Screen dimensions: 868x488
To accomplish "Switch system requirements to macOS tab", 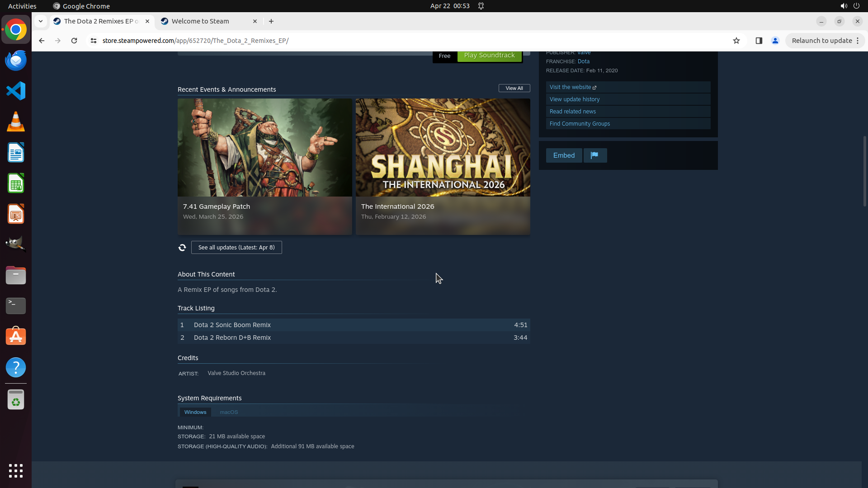I will [229, 412].
